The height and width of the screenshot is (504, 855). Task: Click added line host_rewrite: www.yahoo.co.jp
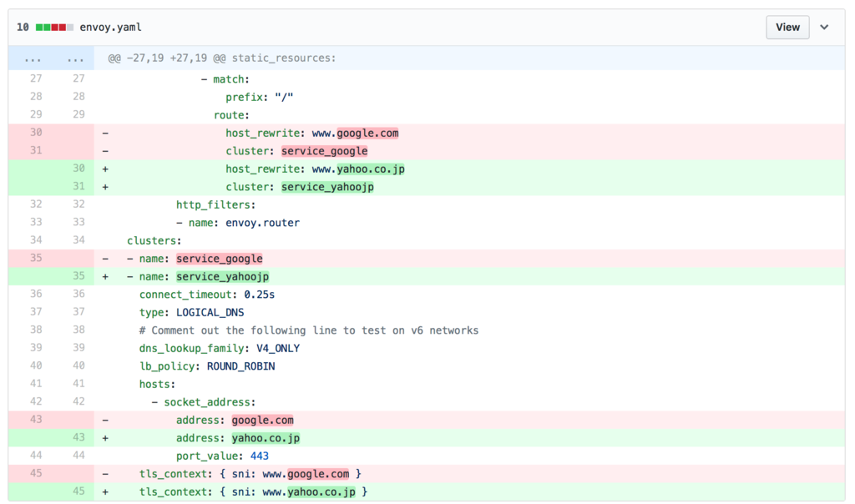[427, 169]
